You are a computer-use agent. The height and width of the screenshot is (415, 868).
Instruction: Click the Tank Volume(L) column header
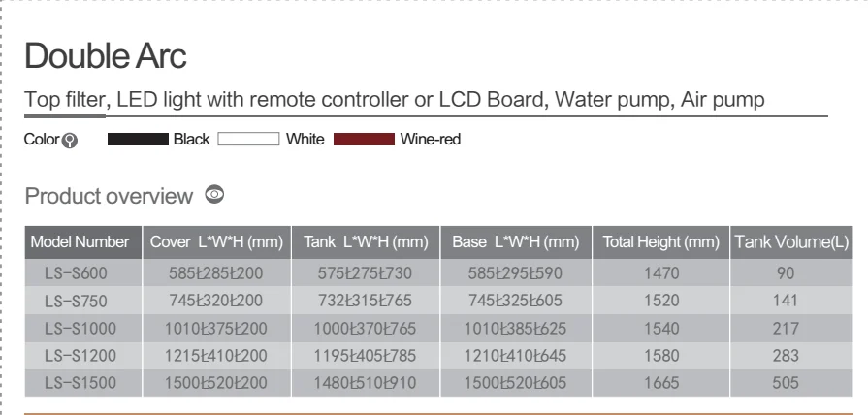791,241
